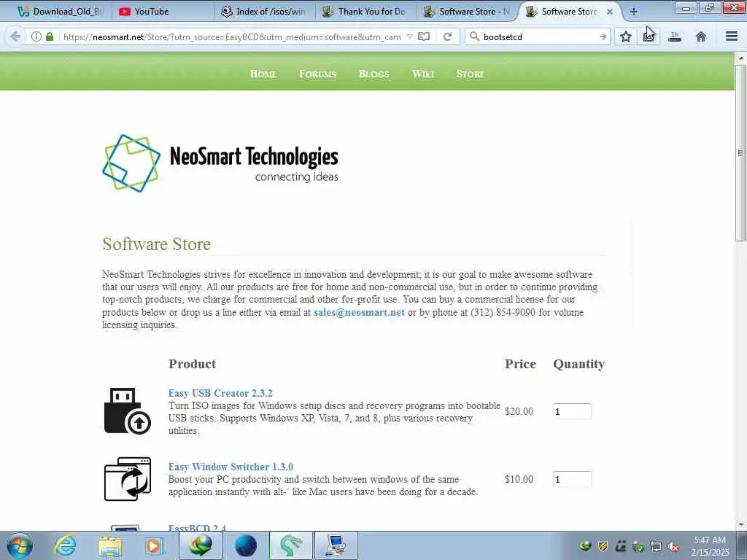This screenshot has height=560, width=747.
Task: Open the EasyBCD 2.4 product link
Action: (x=197, y=527)
